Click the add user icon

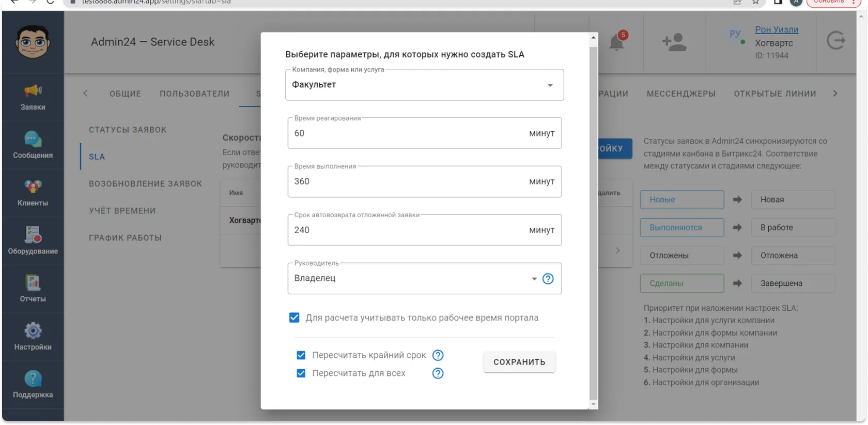(674, 42)
